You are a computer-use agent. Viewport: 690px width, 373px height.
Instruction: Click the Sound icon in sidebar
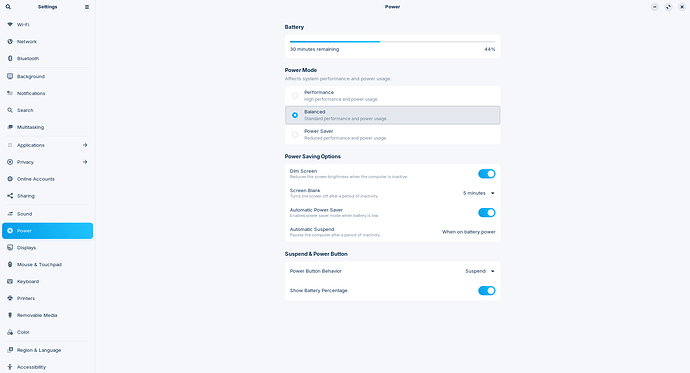(x=10, y=214)
